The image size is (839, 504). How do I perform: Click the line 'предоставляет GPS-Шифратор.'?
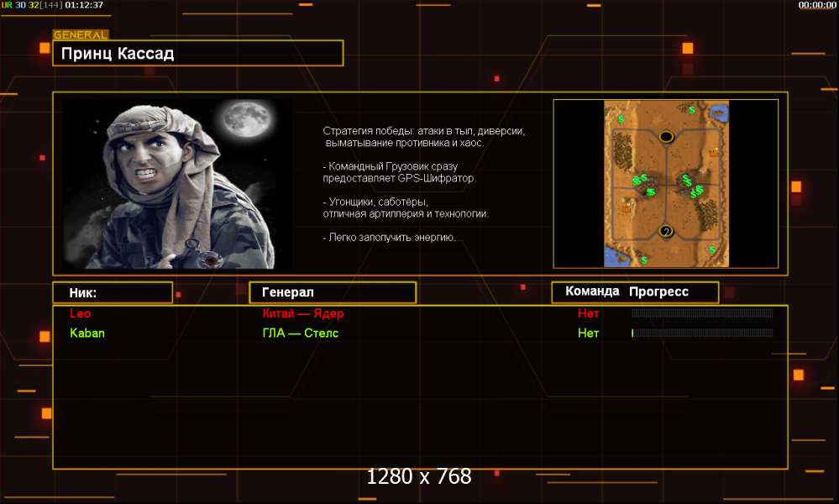pos(399,178)
